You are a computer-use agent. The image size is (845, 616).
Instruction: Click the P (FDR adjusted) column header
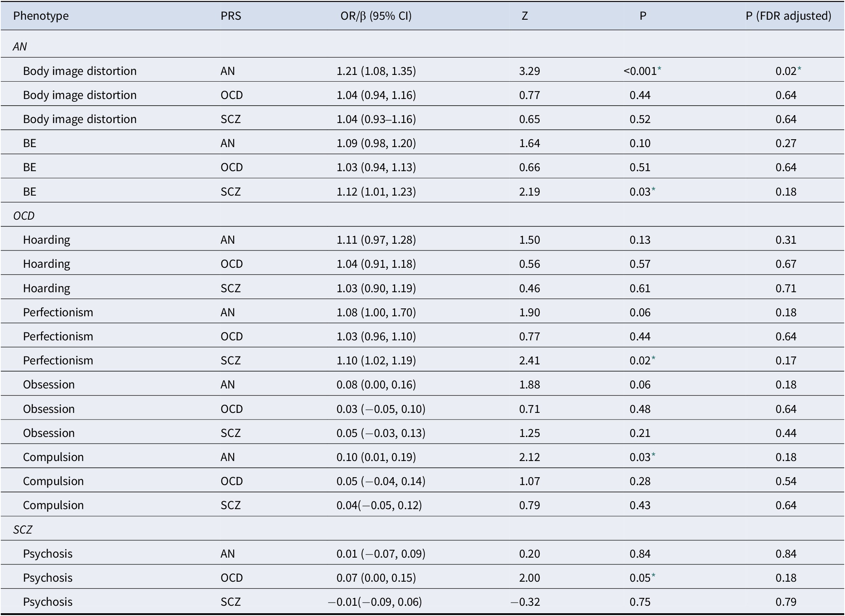click(788, 16)
